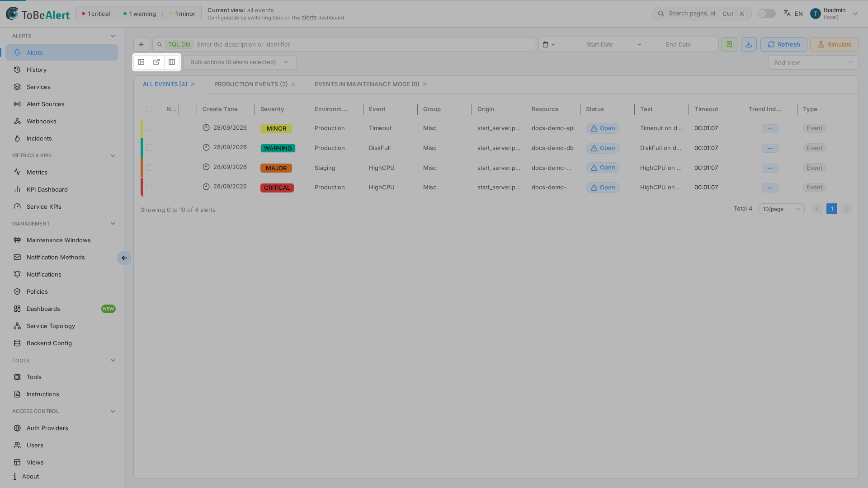
Task: Select the ALL EVENTS (4) tab
Action: click(165, 84)
